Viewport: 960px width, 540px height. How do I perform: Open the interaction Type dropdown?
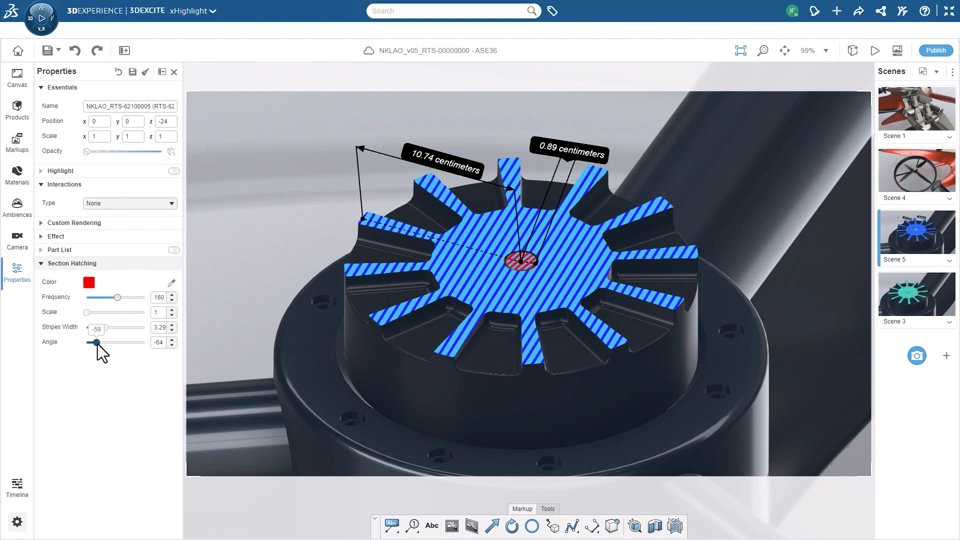(130, 203)
